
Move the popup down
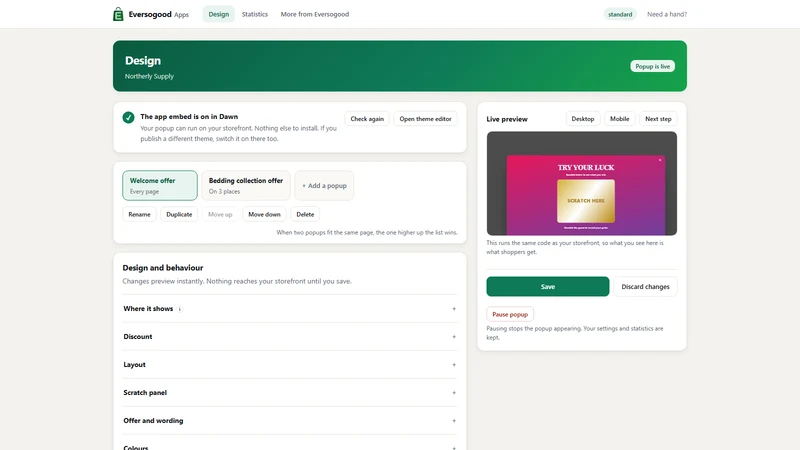click(264, 214)
